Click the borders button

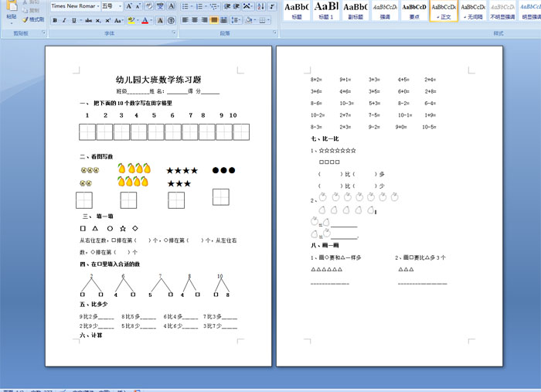(x=263, y=21)
